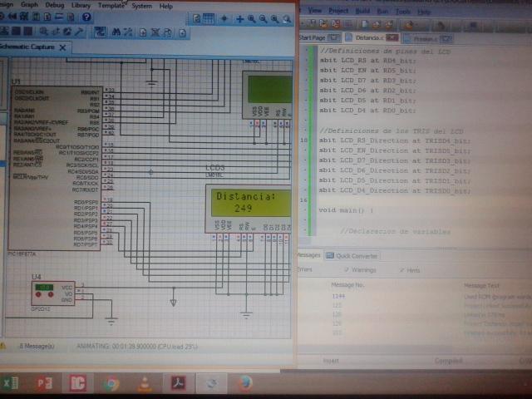Click the new sheet icon in Proteus toolbar
Viewport: 532px width, 399px height.
143,32
